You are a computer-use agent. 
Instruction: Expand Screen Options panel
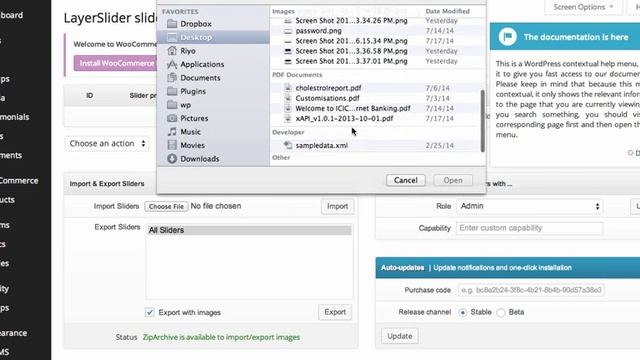[x=583, y=7]
